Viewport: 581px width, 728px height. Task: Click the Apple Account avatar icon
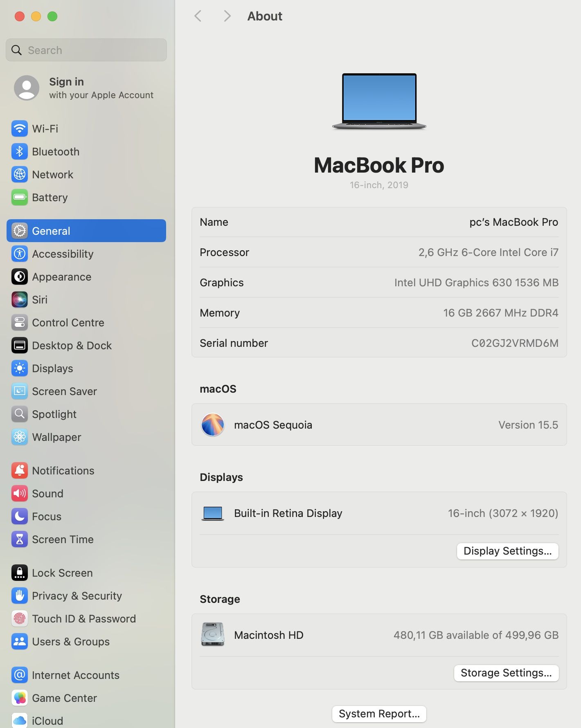(x=27, y=88)
